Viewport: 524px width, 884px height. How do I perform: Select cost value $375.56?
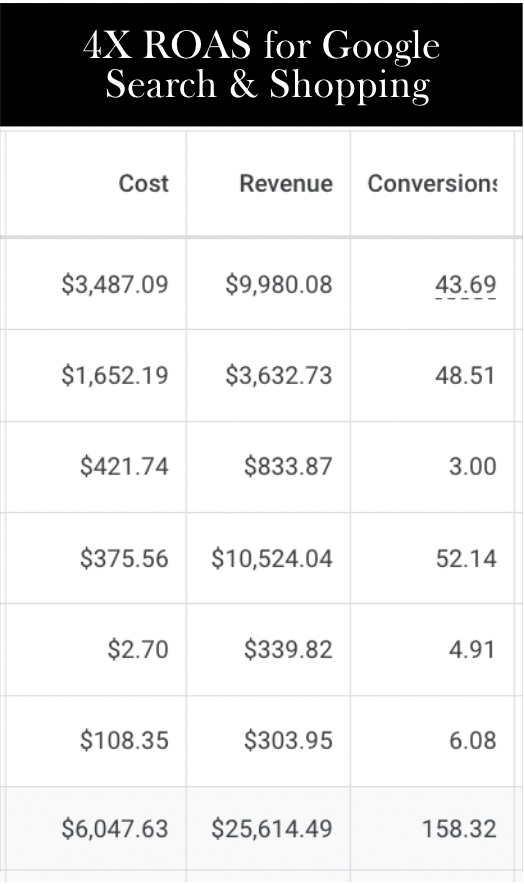124,558
